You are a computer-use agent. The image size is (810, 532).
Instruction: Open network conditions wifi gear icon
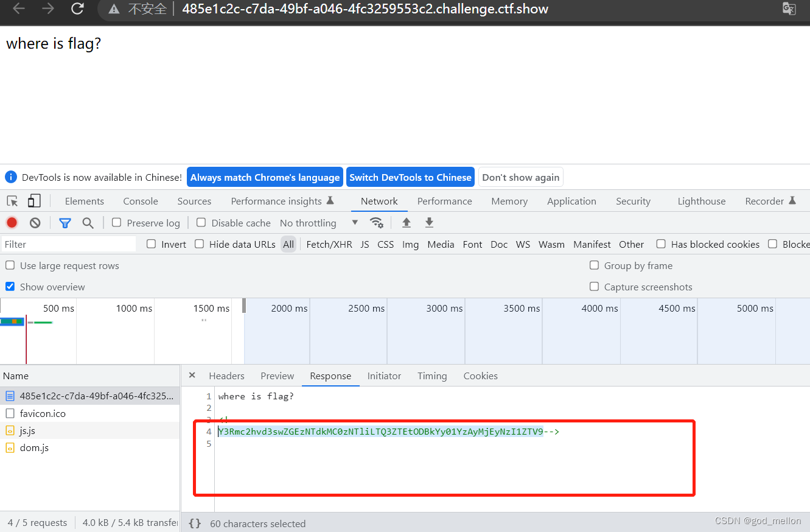point(377,223)
